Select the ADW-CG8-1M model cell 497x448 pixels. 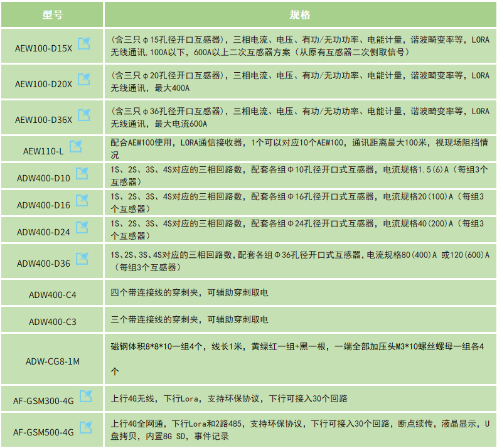(x=52, y=361)
